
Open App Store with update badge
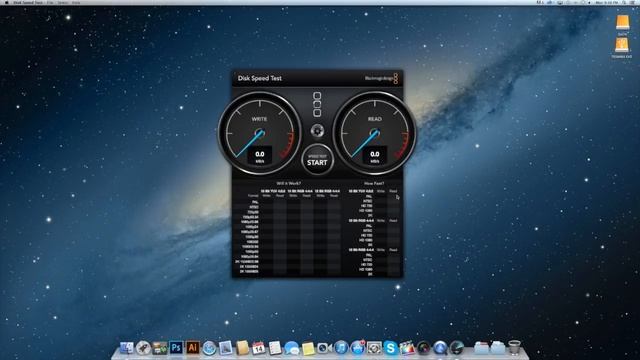coord(358,348)
